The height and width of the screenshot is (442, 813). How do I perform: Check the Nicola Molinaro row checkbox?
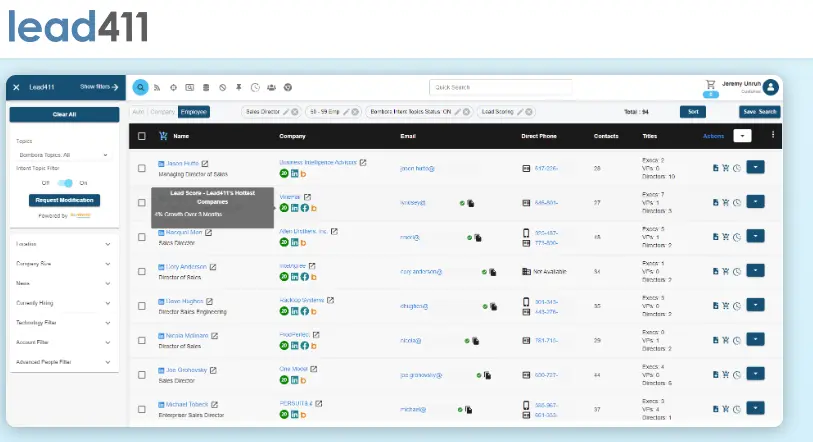142,340
